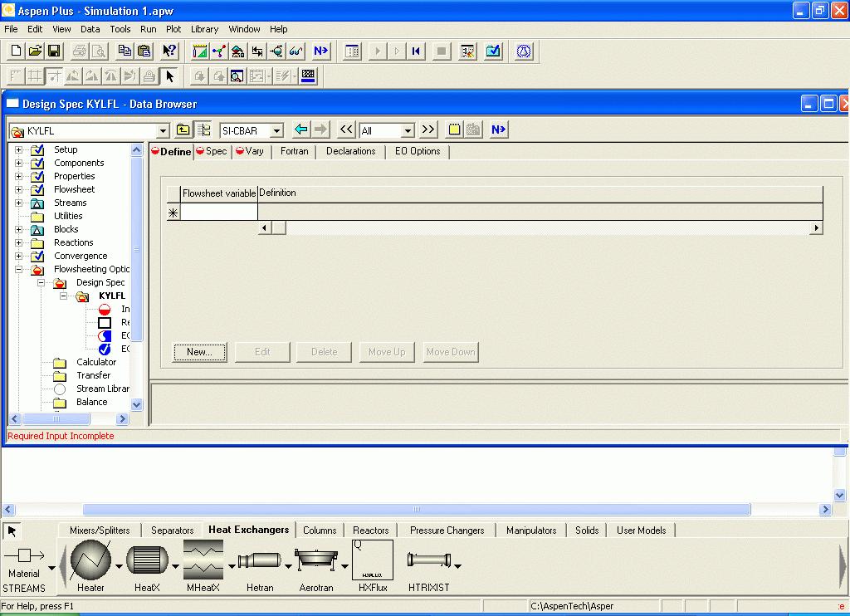Viewport: 850px width, 616px height.
Task: Switch to the Columns model library tab
Action: (x=320, y=530)
